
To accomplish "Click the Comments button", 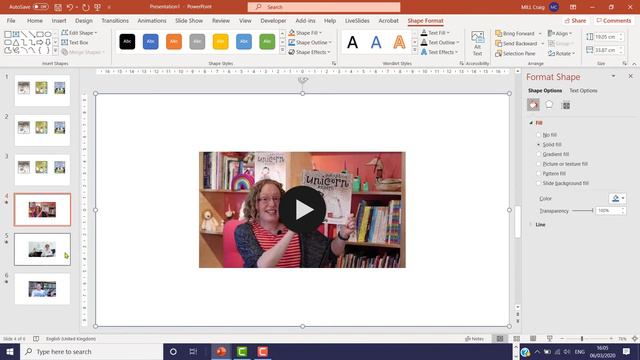I will pyautogui.click(x=613, y=20).
